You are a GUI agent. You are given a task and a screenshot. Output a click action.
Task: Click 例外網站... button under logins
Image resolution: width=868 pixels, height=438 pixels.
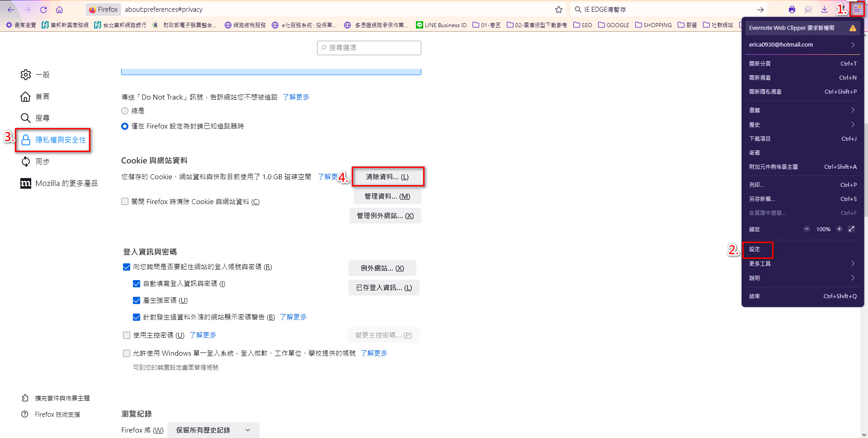[x=382, y=268]
